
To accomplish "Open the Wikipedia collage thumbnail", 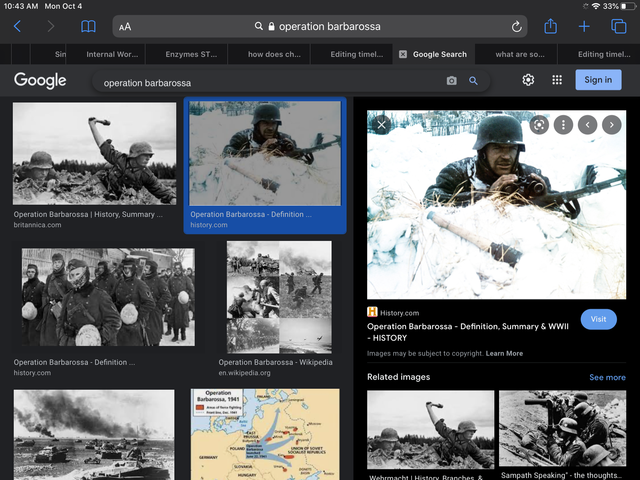I will (x=279, y=297).
